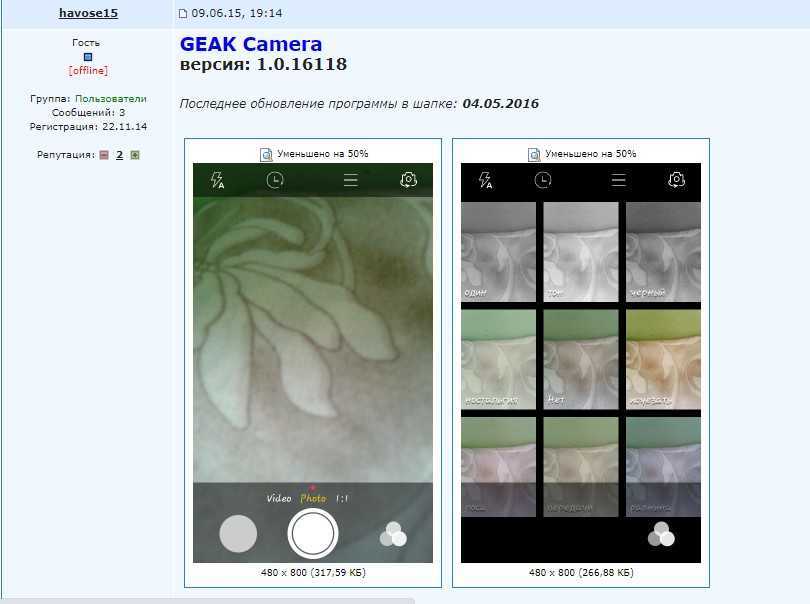
Task: Open the havose15 user profile link
Action: (88, 13)
